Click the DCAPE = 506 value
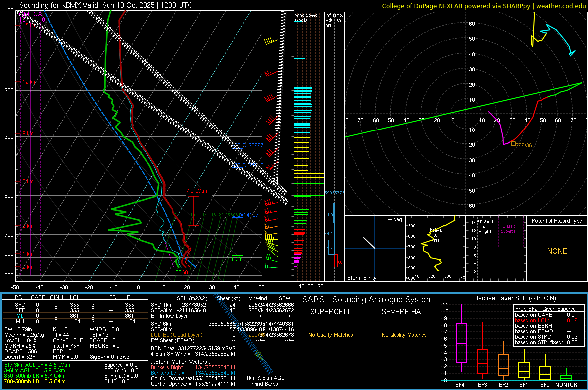The width and height of the screenshot is (588, 390). coord(20,351)
